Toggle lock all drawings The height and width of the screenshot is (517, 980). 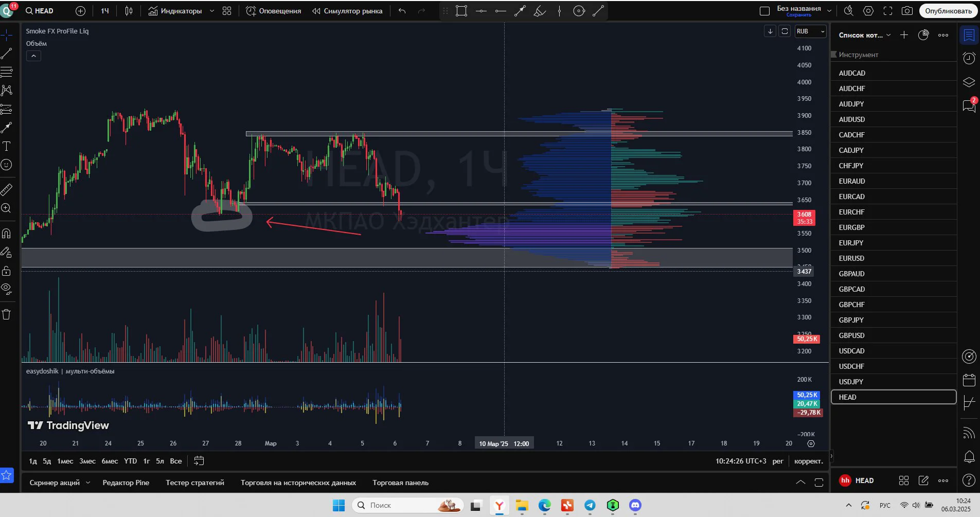pos(7,271)
